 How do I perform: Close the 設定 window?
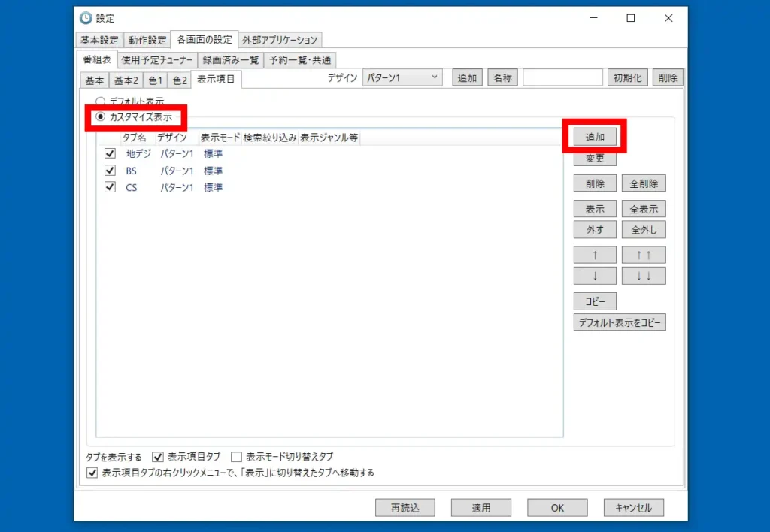coord(668,18)
